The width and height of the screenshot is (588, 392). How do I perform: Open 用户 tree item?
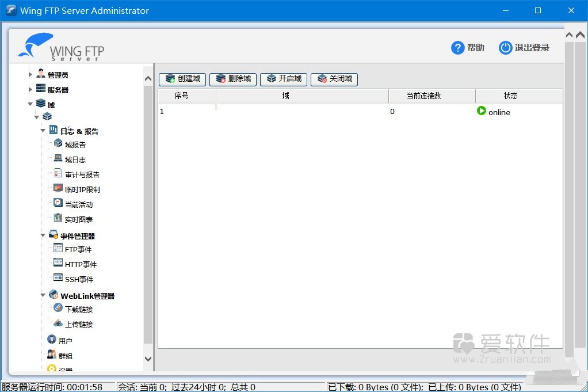tap(65, 341)
